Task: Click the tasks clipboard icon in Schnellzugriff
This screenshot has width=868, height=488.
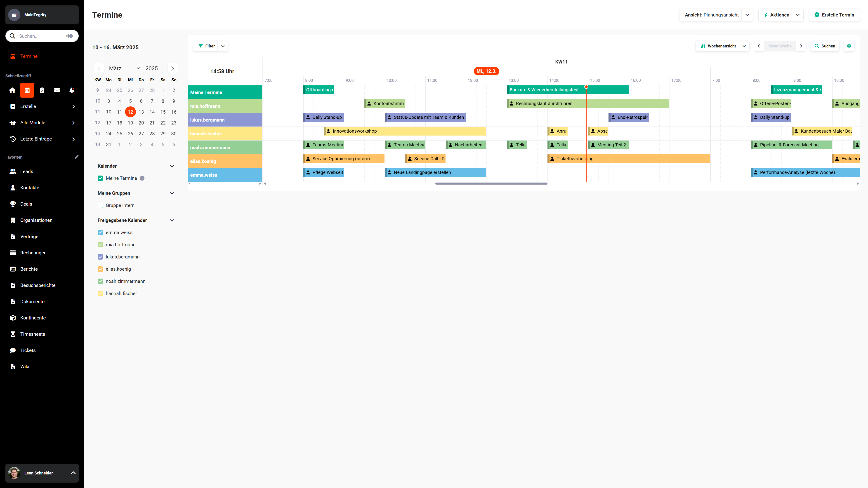Action: (x=42, y=90)
